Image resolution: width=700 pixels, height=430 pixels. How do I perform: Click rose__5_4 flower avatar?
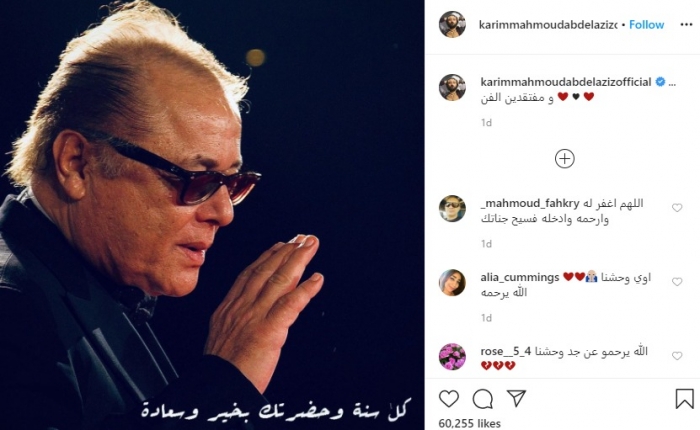[452, 357]
